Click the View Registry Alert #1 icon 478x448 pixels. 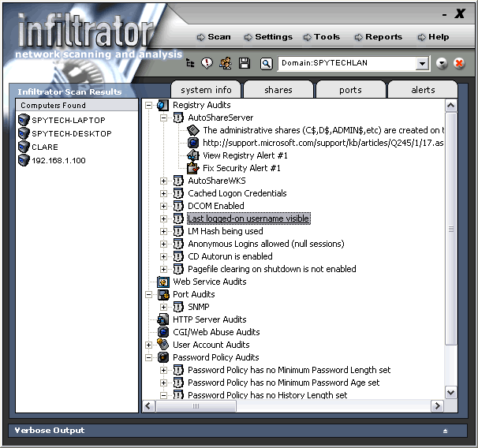[193, 155]
